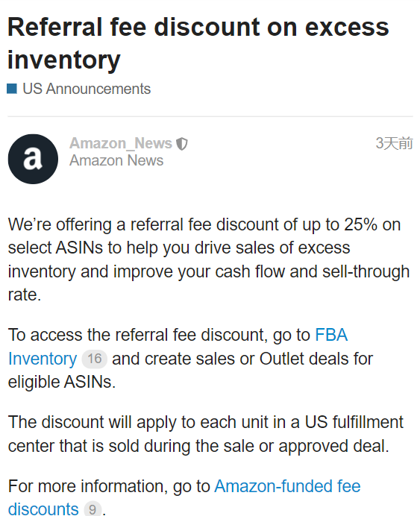Click the text 'To access the referral fee discount'

[137, 335]
